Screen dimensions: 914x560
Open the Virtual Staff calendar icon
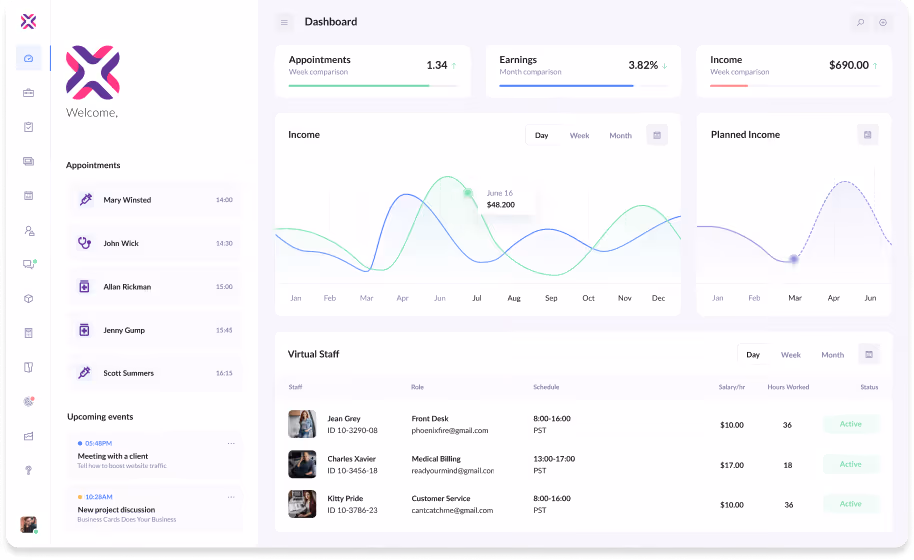(x=869, y=354)
